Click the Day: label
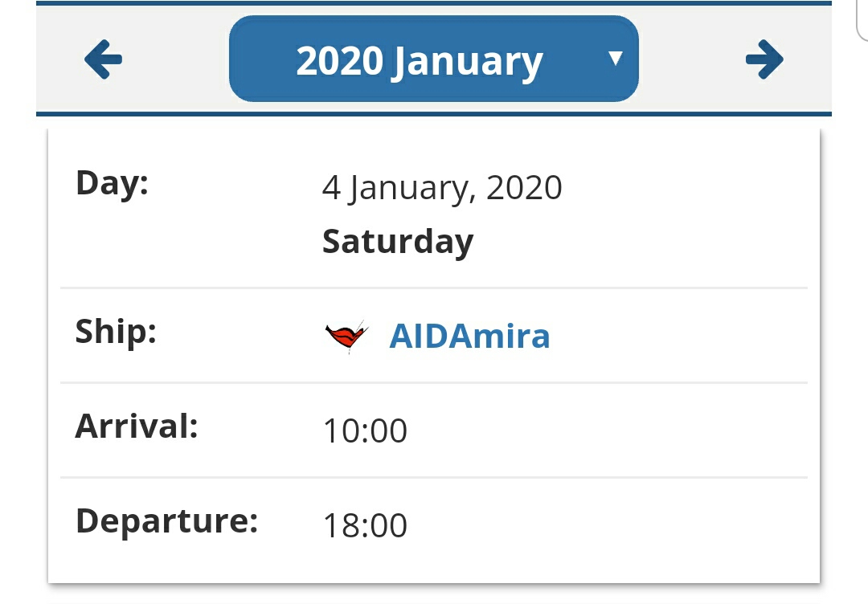Screen dimensions: 868x604 coord(112,183)
